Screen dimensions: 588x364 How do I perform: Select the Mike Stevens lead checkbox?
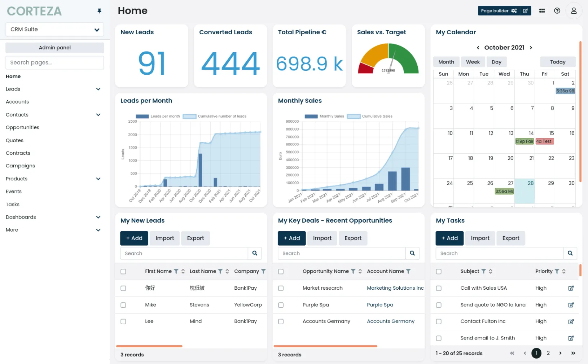pos(123,305)
